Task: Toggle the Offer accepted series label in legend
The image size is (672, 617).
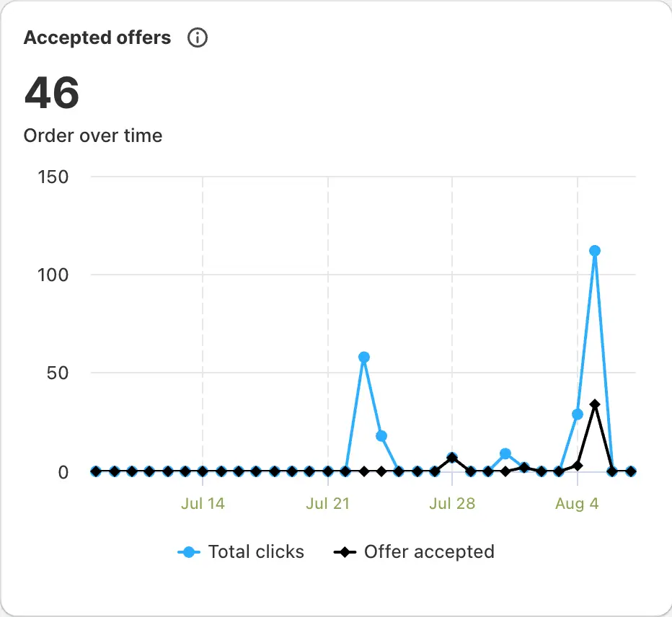Action: click(429, 552)
